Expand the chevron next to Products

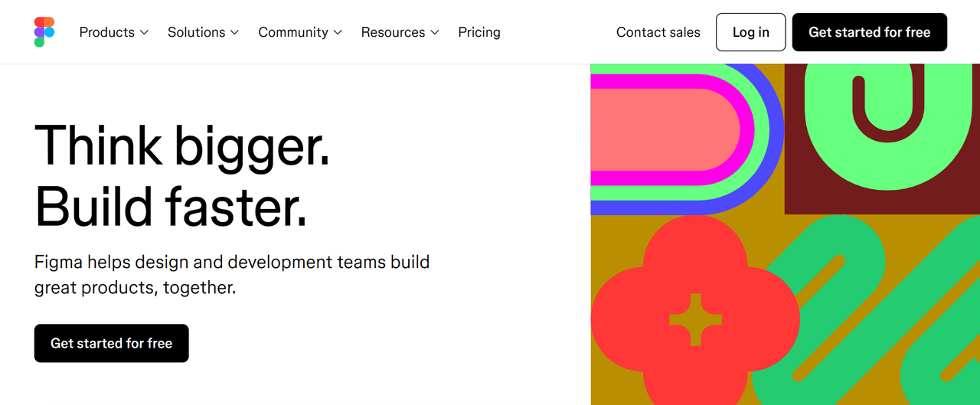pyautogui.click(x=144, y=32)
